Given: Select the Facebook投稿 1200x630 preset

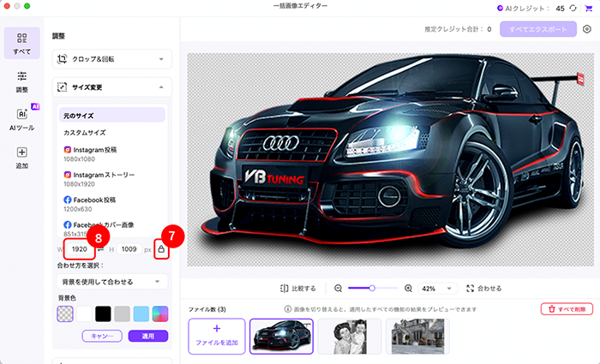Looking at the screenshot, I should [112, 204].
